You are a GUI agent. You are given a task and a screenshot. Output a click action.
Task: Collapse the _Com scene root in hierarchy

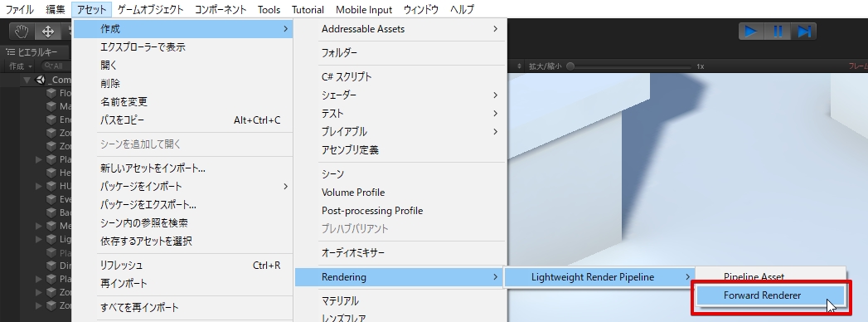(x=27, y=80)
